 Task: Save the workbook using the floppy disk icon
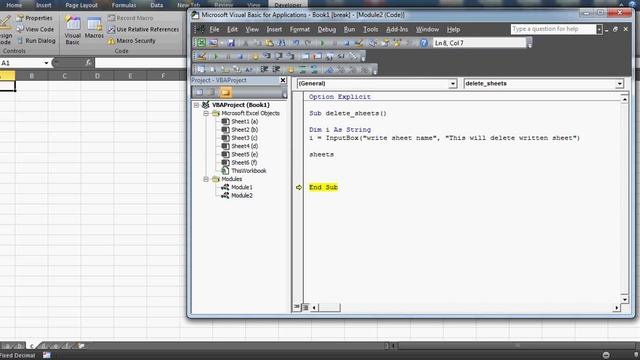(x=231, y=43)
